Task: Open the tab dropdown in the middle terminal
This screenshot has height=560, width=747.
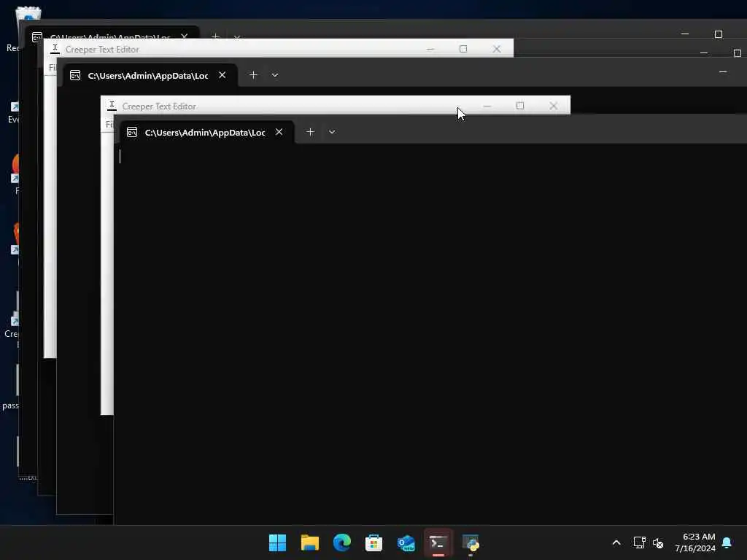Action: (x=275, y=75)
